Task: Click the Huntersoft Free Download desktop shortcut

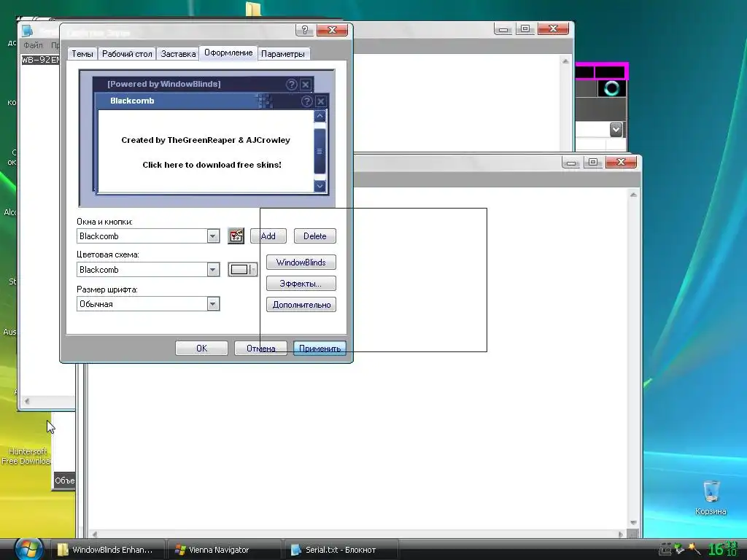Action: coord(26,456)
